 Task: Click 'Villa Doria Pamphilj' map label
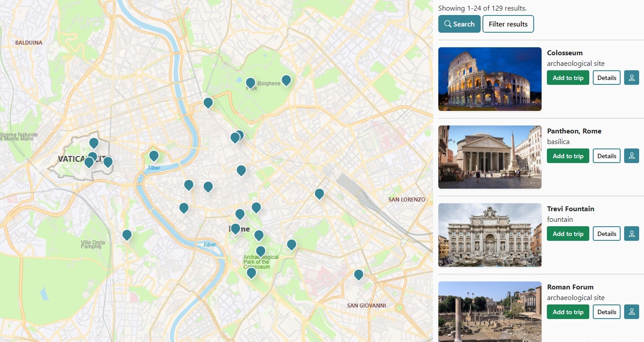pos(93,245)
